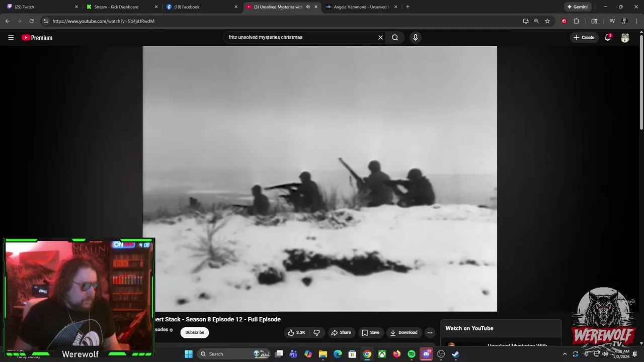
Task: Click the taskbar Search box
Action: click(234, 354)
